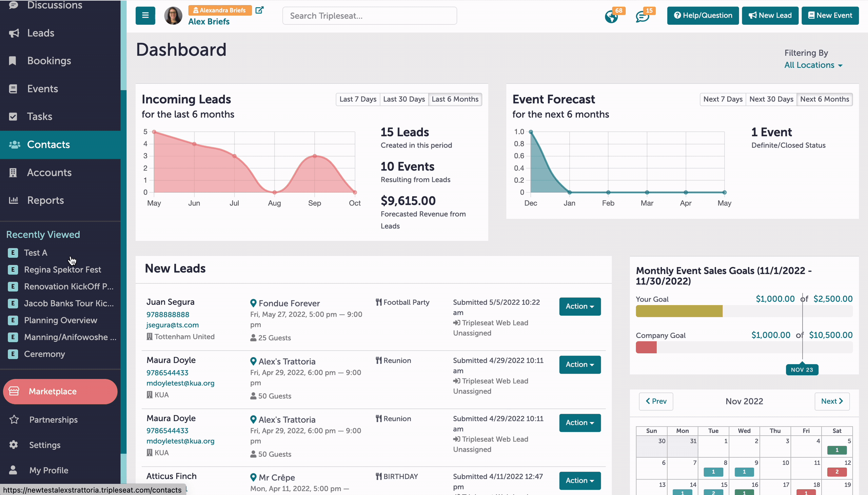The width and height of the screenshot is (868, 495).
Task: Open Tasks via the checkmark icon
Action: (13, 117)
